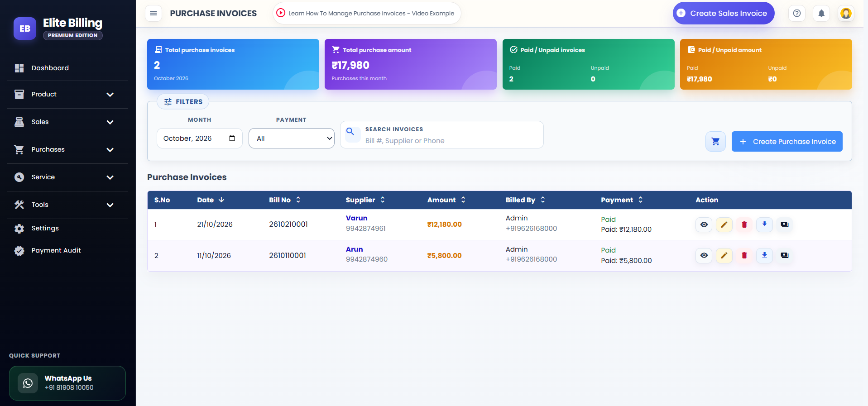Click the hamburger menu toggle icon
Screen dimensions: 868x406
tap(153, 13)
